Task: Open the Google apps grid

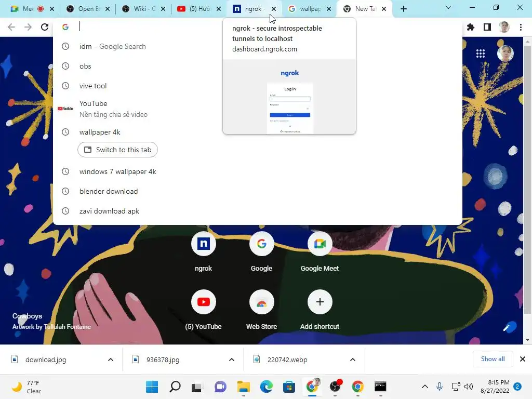Action: 481,54
